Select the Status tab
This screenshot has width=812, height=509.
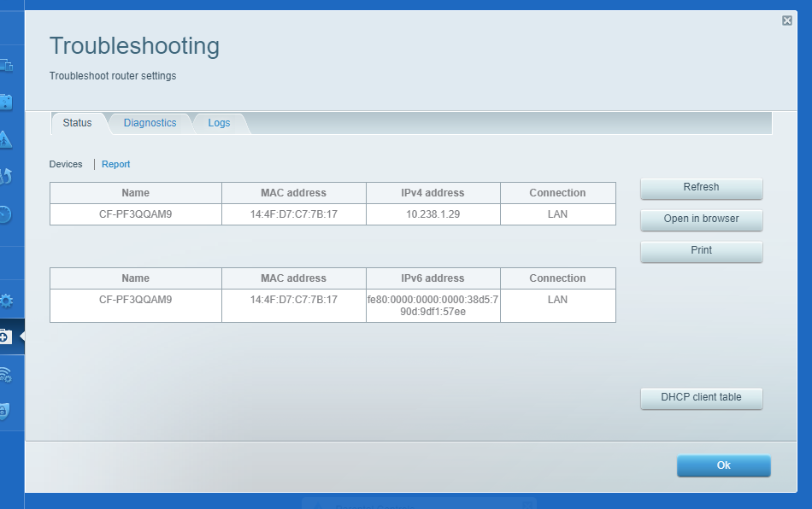[x=78, y=122]
